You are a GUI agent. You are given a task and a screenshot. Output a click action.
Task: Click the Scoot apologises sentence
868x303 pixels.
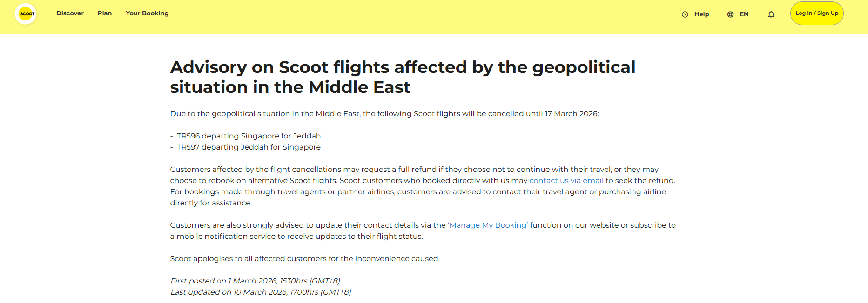[x=304, y=259]
